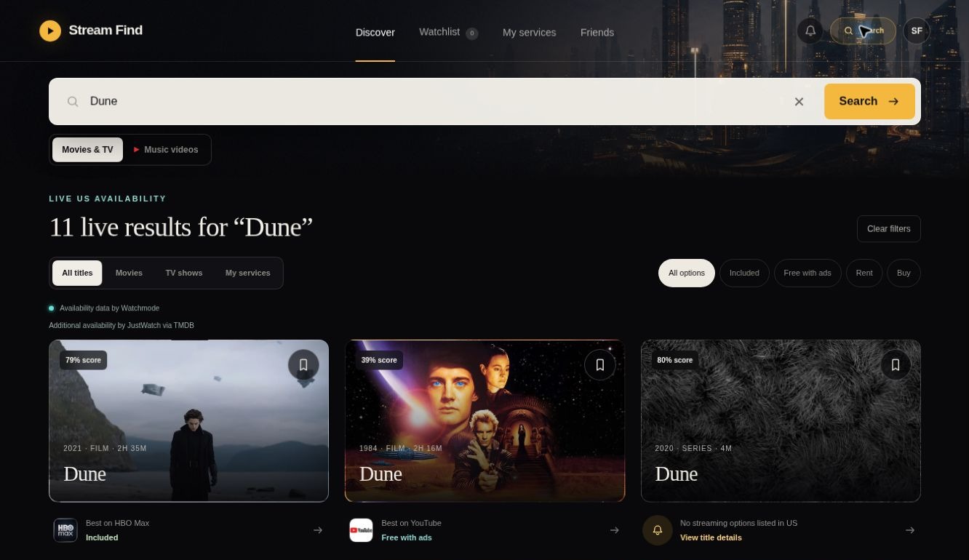Open the Watchlist nav tab

point(448,33)
